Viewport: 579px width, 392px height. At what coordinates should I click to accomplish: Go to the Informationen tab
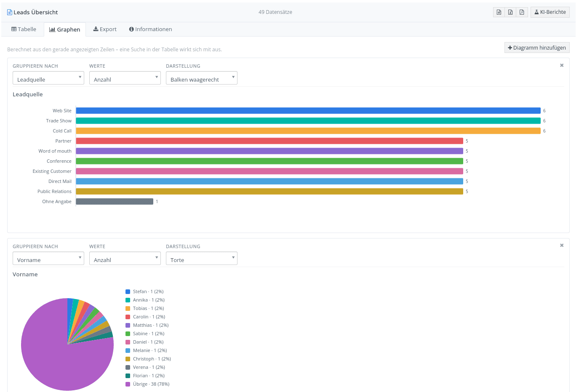coord(150,29)
